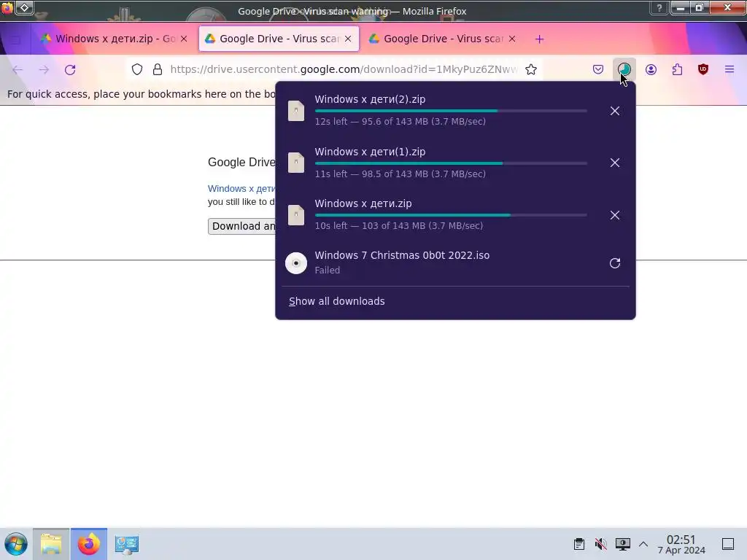Save page to Pocket
The width and height of the screenshot is (747, 560).
[x=598, y=69]
